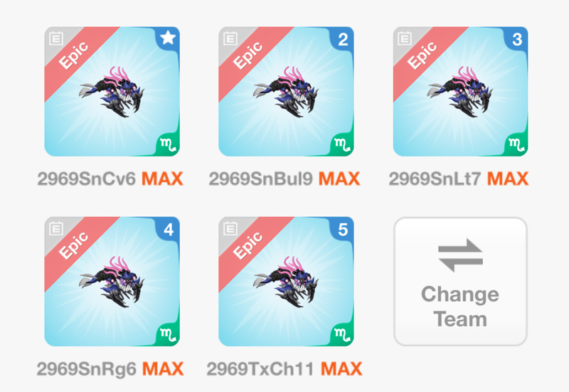
Task: Open notes icon on 2969SnBul9 card
Action: 230,38
